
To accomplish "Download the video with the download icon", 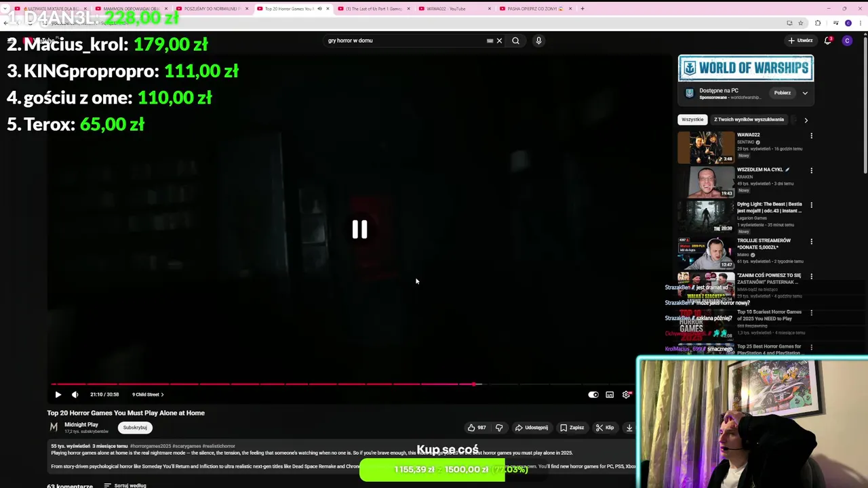I will coord(629,428).
